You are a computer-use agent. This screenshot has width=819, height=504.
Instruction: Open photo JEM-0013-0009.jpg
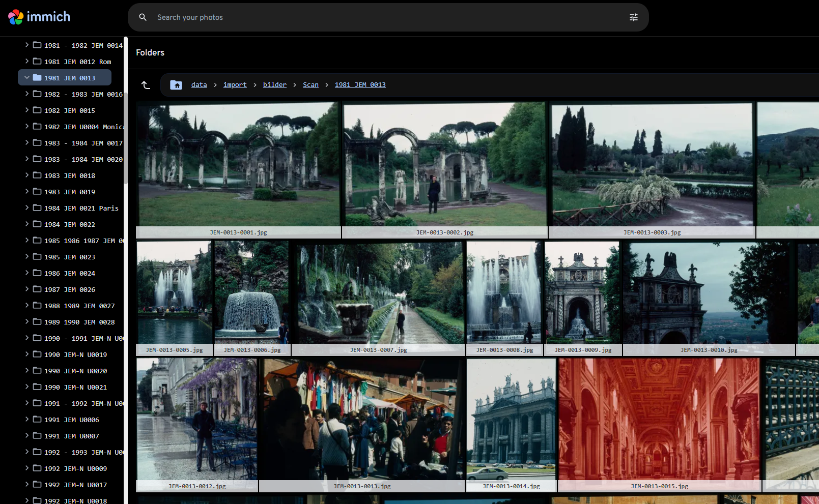[583, 298]
